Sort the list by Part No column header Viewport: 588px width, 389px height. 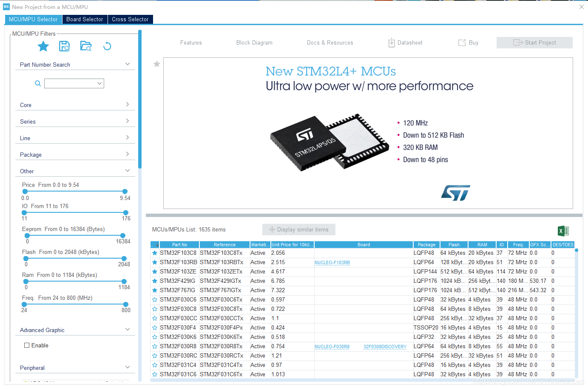pyautogui.click(x=179, y=245)
